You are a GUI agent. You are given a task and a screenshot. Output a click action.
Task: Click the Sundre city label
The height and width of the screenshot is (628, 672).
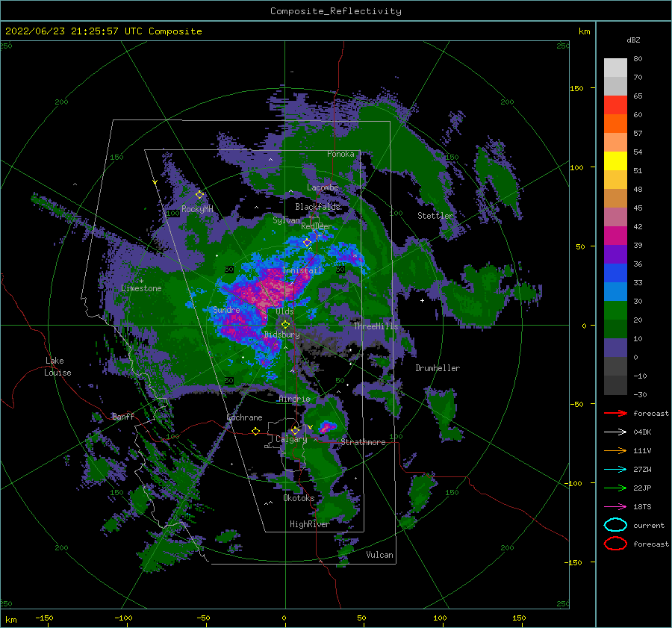coord(226,310)
